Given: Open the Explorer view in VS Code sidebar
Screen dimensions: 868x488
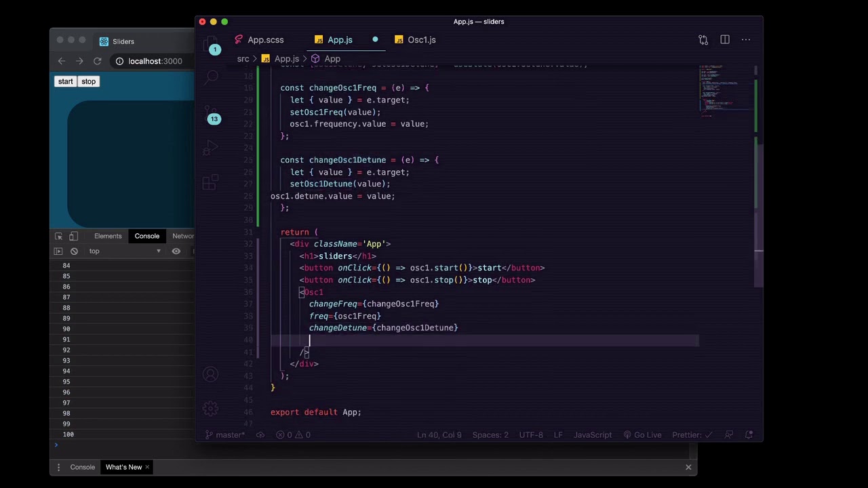Looking at the screenshot, I should (x=211, y=44).
